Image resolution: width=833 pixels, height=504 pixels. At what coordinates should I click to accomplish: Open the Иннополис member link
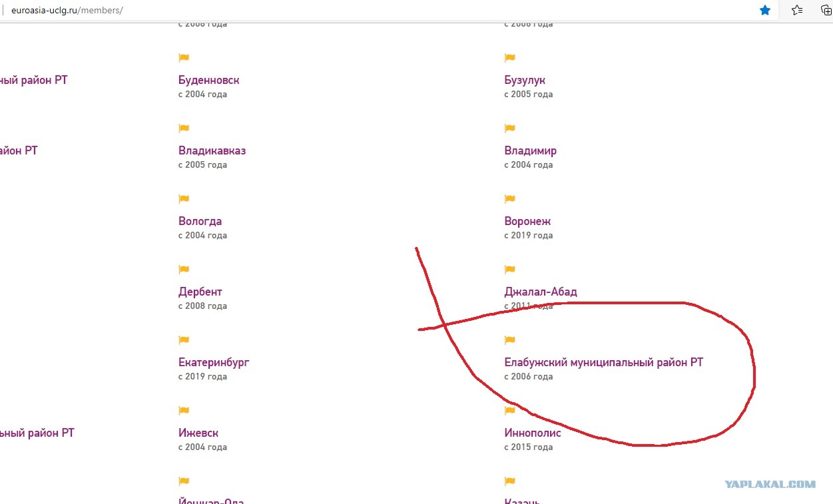[x=533, y=433]
